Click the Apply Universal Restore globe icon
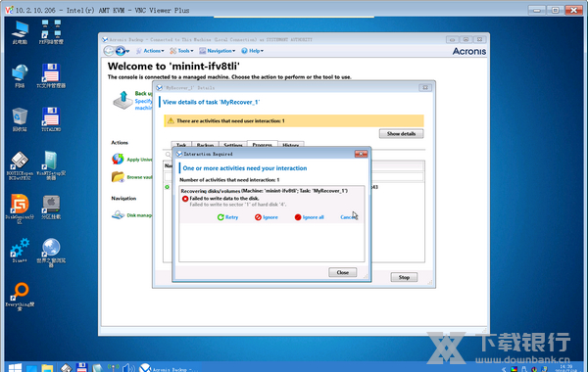 (118, 159)
